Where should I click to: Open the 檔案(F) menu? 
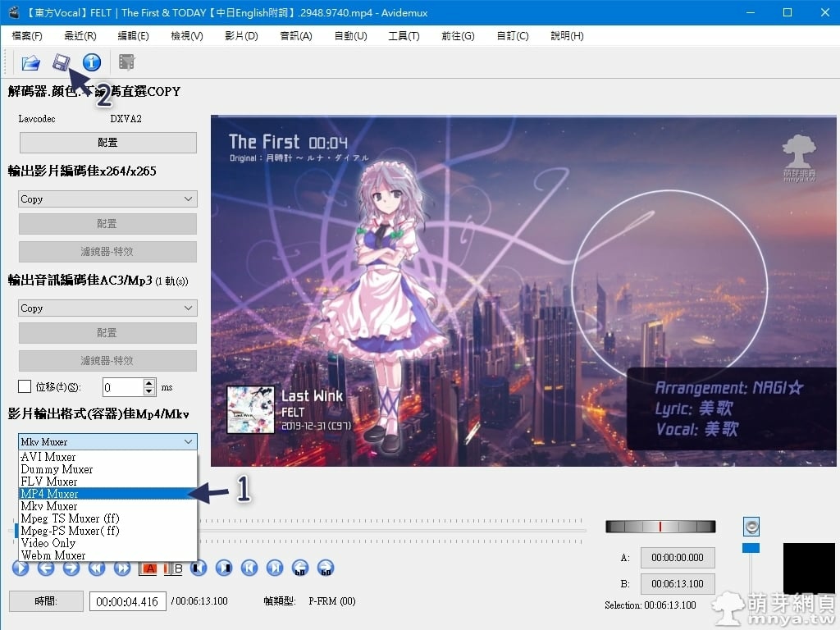click(27, 36)
